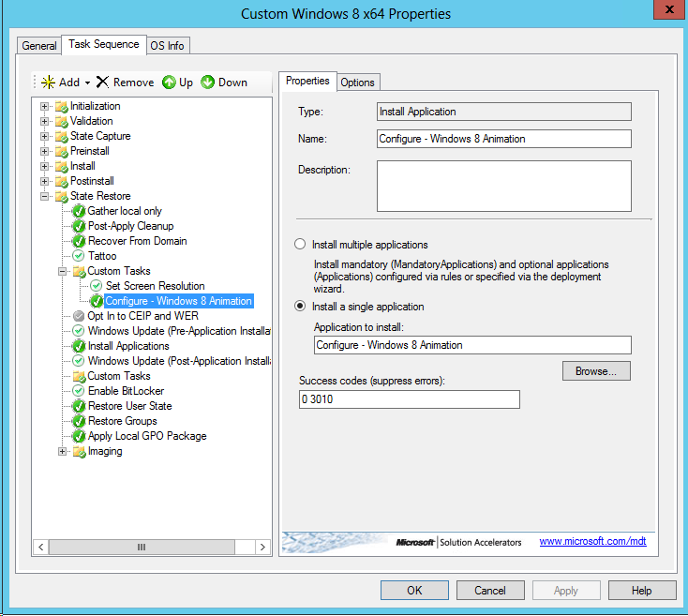Viewport: 688px width, 616px height.
Task: Select the Set Screen Resolution step
Action: 155,286
